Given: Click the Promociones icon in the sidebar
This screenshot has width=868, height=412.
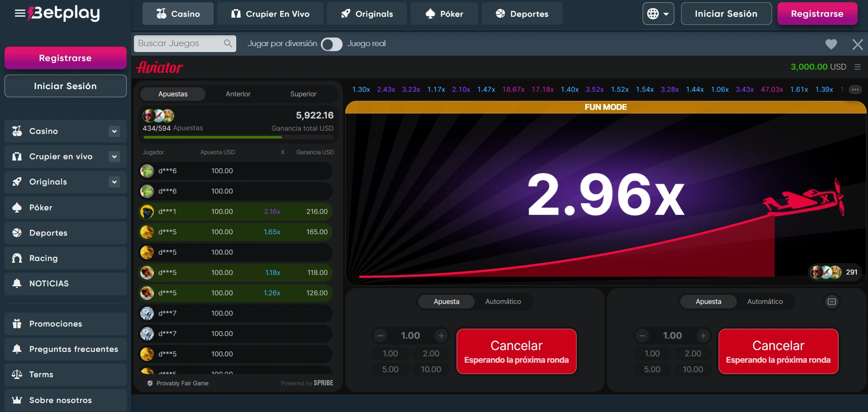Looking at the screenshot, I should coord(17,323).
